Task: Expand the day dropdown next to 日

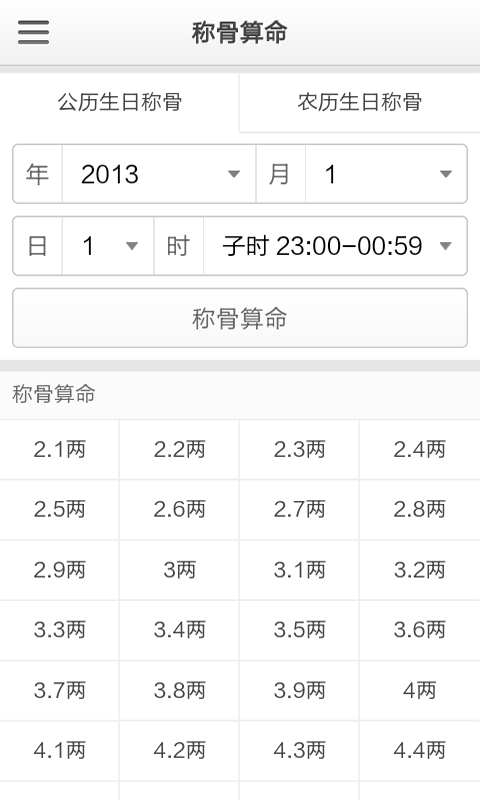Action: click(108, 246)
